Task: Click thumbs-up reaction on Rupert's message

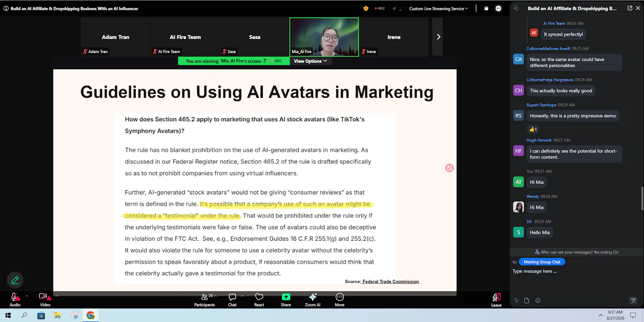Action: point(533,129)
